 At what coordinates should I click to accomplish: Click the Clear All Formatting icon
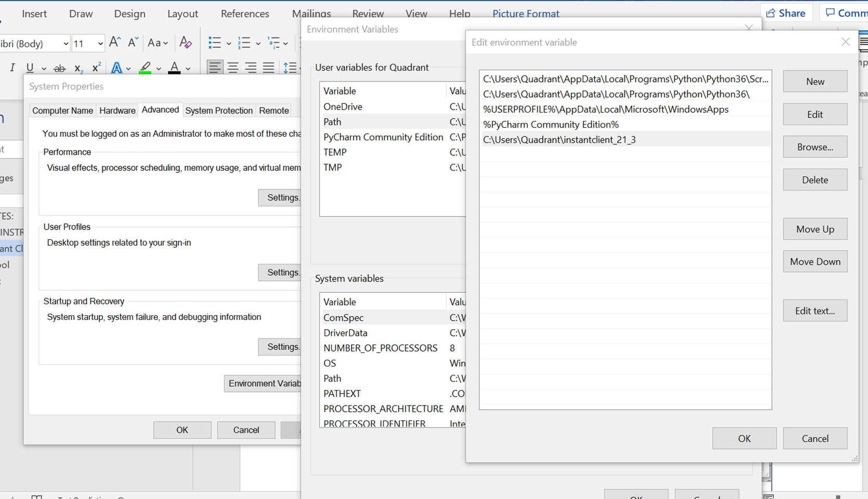[x=185, y=43]
